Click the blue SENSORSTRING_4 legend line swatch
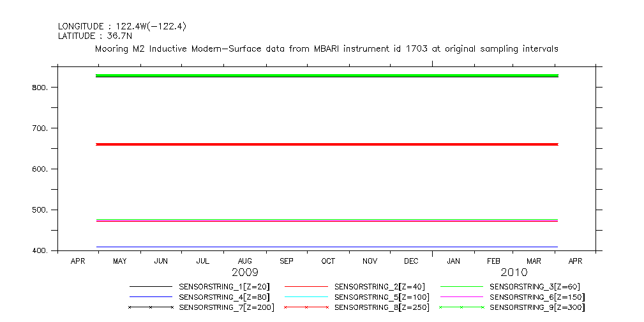The height and width of the screenshot is (322, 644). [151, 297]
